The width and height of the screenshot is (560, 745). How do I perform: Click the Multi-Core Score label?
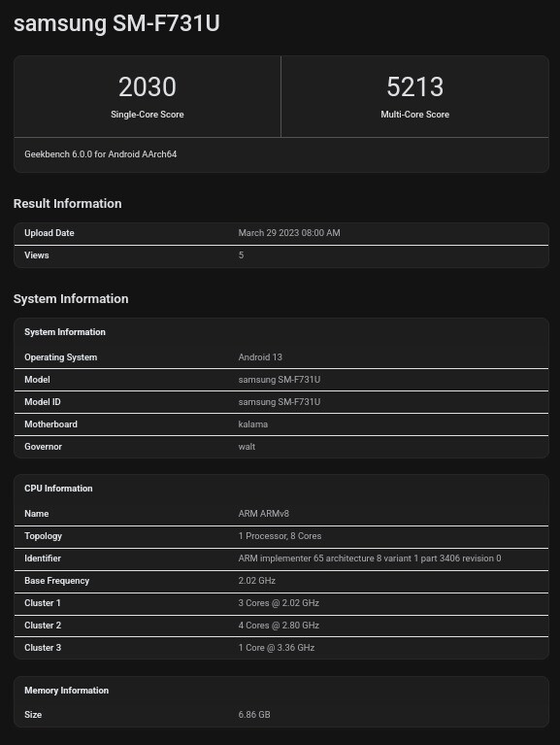tap(414, 115)
